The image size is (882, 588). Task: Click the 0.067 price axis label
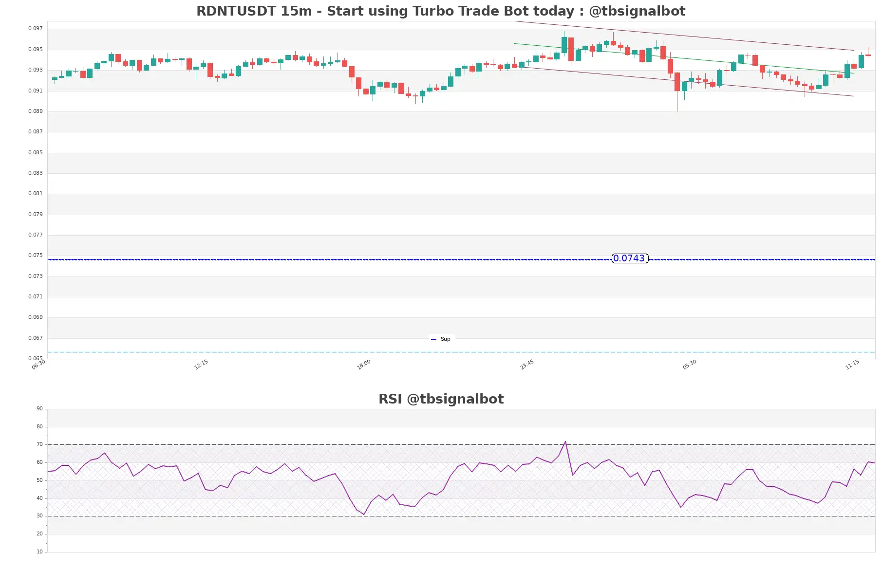(x=35, y=338)
